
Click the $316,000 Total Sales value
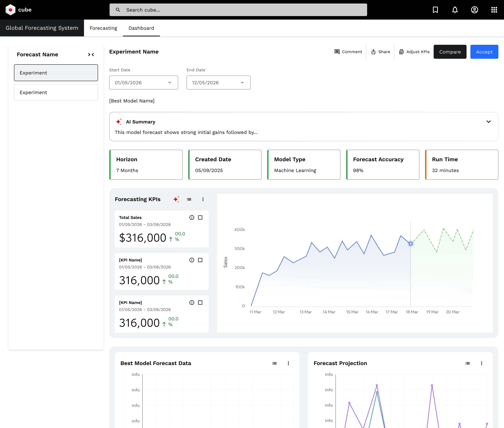point(143,238)
